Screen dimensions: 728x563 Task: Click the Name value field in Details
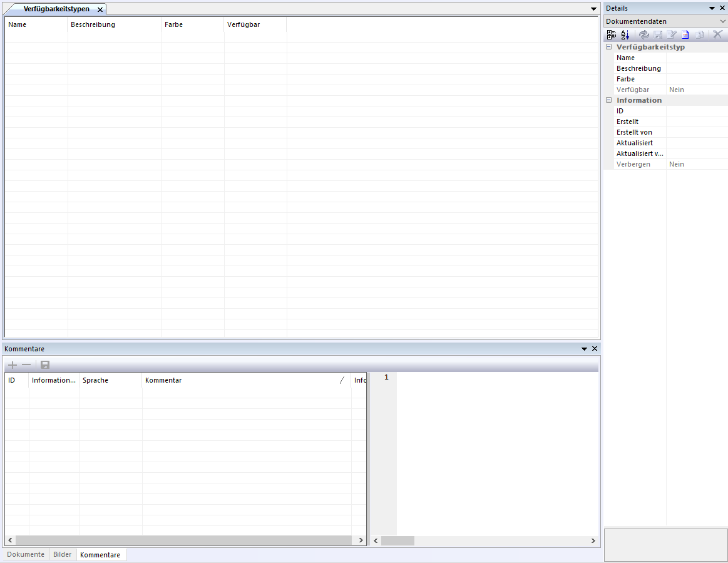click(x=696, y=58)
